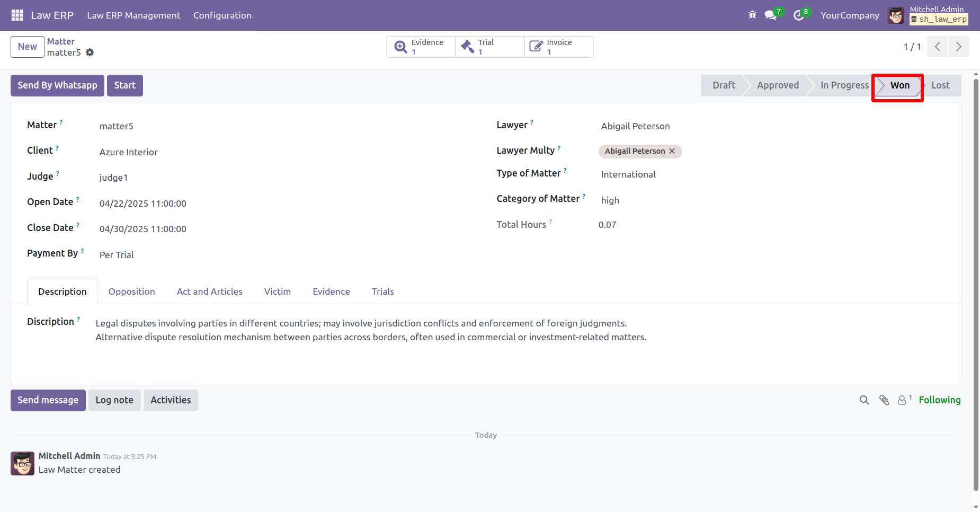The height and width of the screenshot is (512, 980).
Task: Set status to Lost
Action: pos(940,85)
